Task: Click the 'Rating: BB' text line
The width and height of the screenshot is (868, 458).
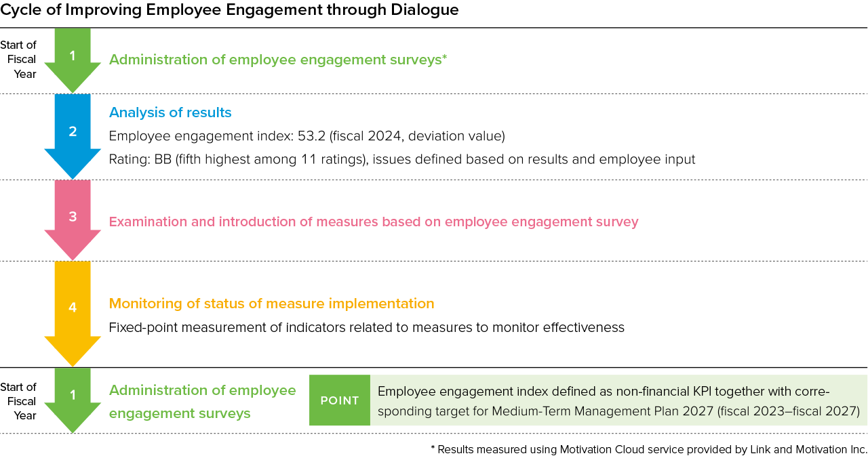Action: 402,160
